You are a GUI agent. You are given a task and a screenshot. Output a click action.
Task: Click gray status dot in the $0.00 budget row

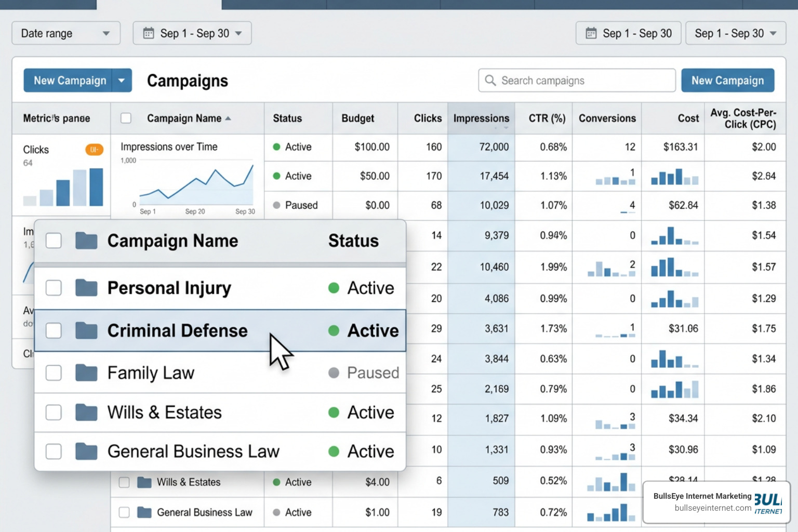(x=277, y=205)
